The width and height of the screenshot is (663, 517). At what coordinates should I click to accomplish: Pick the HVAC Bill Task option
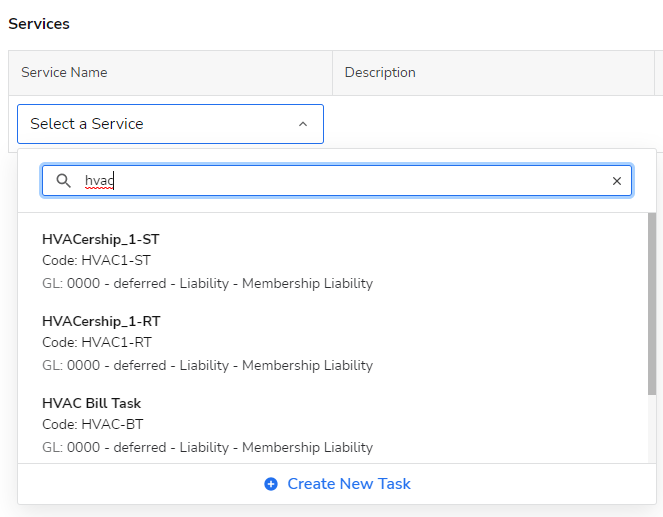[91, 403]
